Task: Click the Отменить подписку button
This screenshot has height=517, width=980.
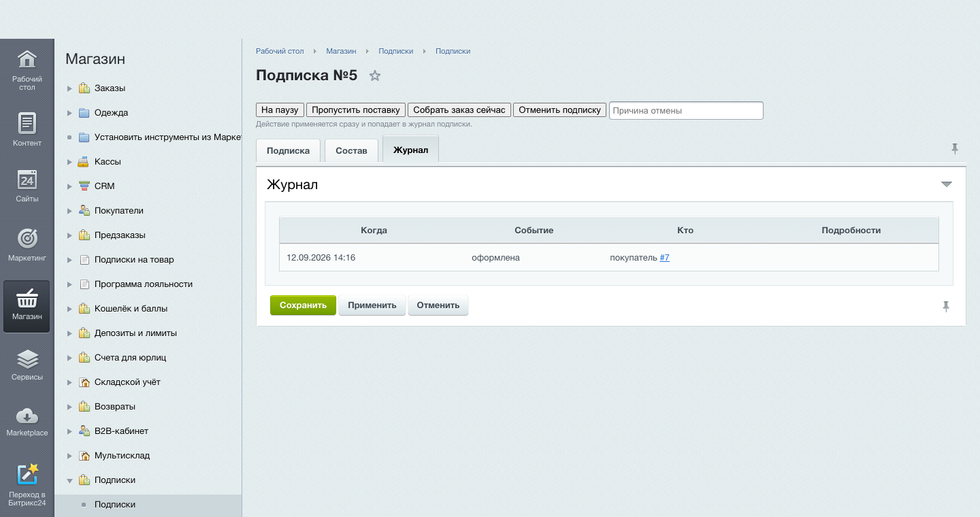Action: click(560, 110)
